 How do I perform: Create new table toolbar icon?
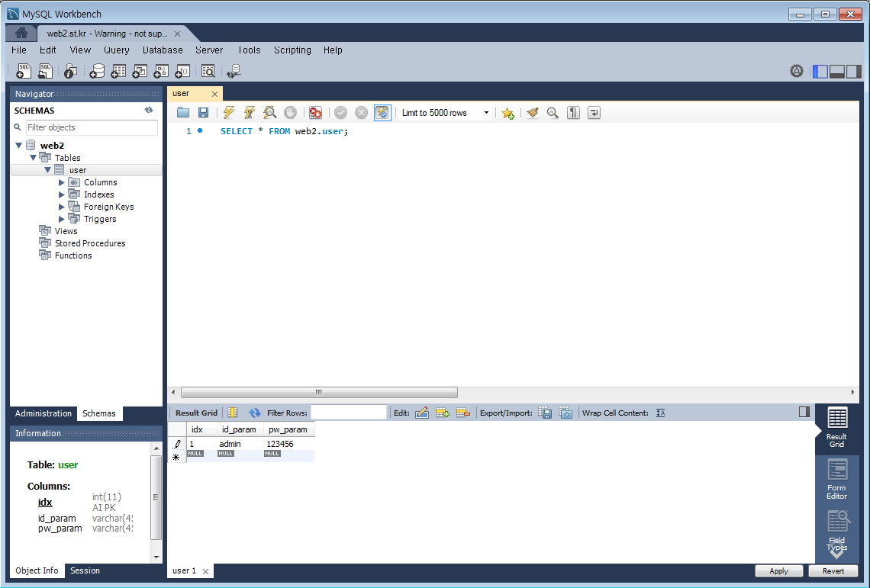coord(118,71)
